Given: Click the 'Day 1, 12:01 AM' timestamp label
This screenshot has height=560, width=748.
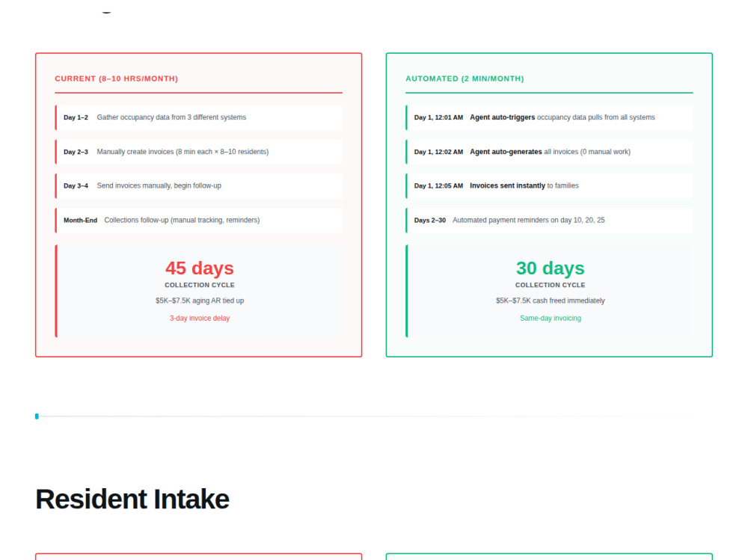Looking at the screenshot, I should pyautogui.click(x=438, y=117).
